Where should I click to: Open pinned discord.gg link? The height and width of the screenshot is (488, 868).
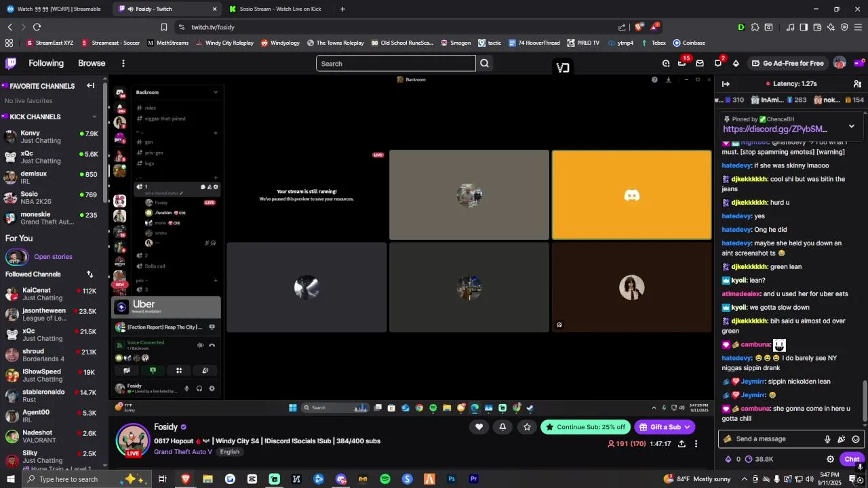pos(775,129)
